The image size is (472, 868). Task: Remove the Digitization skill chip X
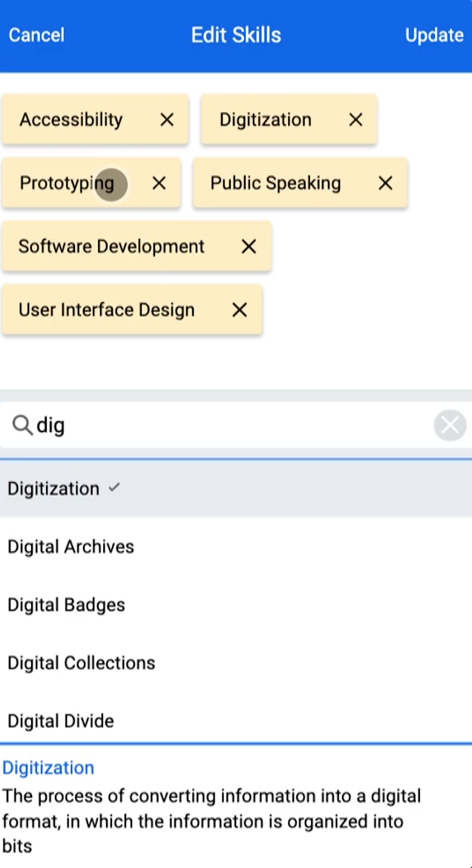pyautogui.click(x=355, y=119)
